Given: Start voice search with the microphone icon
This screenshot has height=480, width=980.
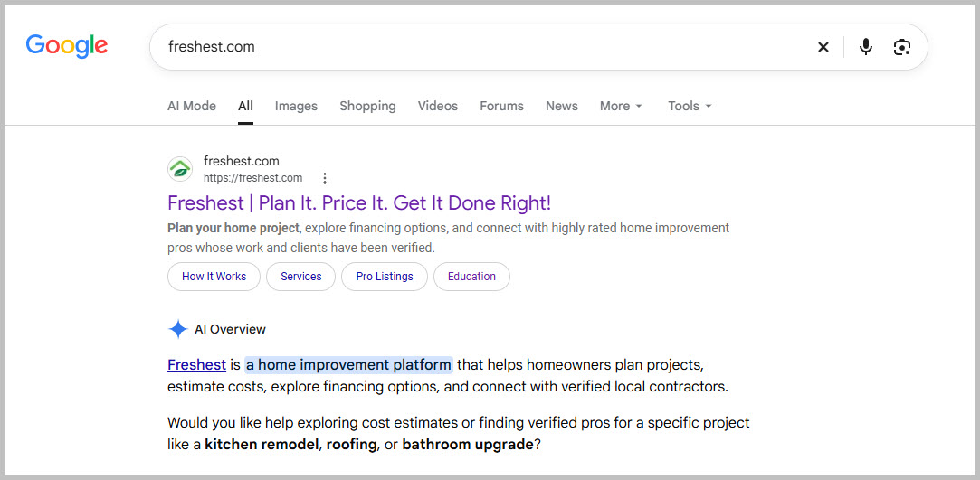Looking at the screenshot, I should 866,47.
